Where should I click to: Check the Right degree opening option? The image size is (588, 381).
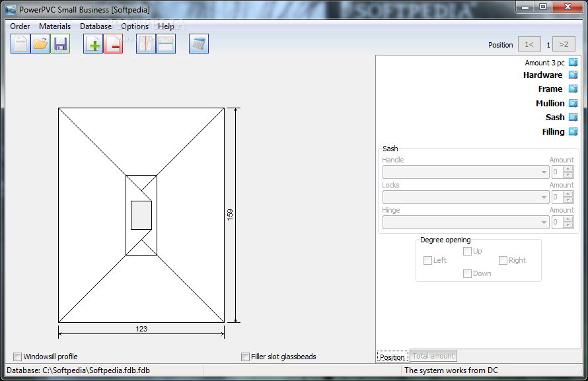click(503, 260)
